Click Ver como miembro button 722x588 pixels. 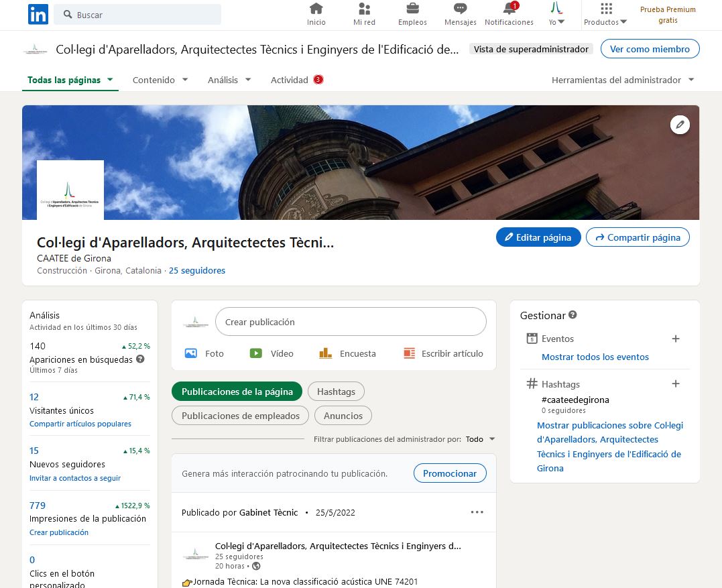pyautogui.click(x=650, y=49)
